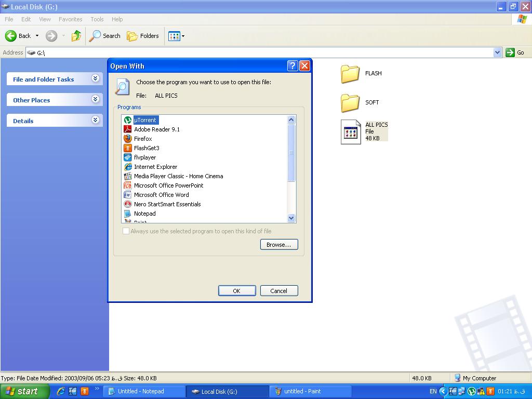Screen dimensions: 532x399
Task: Open the File menu
Action: [9, 19]
